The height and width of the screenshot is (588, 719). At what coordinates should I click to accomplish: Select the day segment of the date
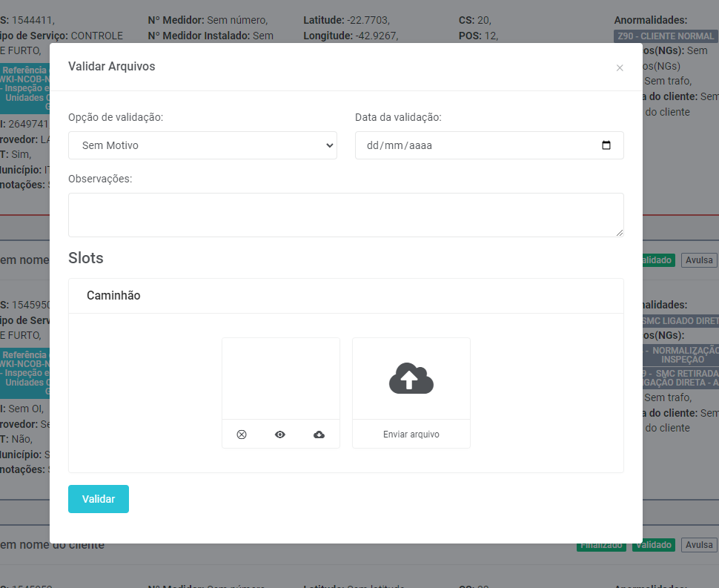(x=373, y=146)
